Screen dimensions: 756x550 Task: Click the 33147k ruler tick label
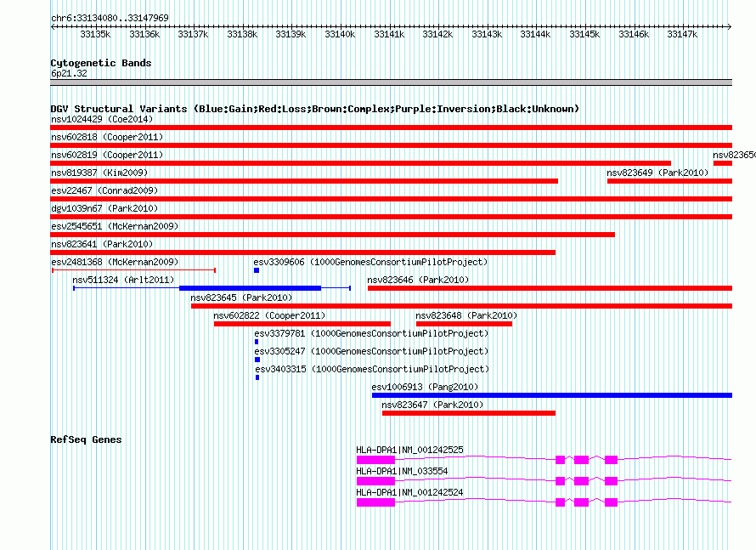682,34
